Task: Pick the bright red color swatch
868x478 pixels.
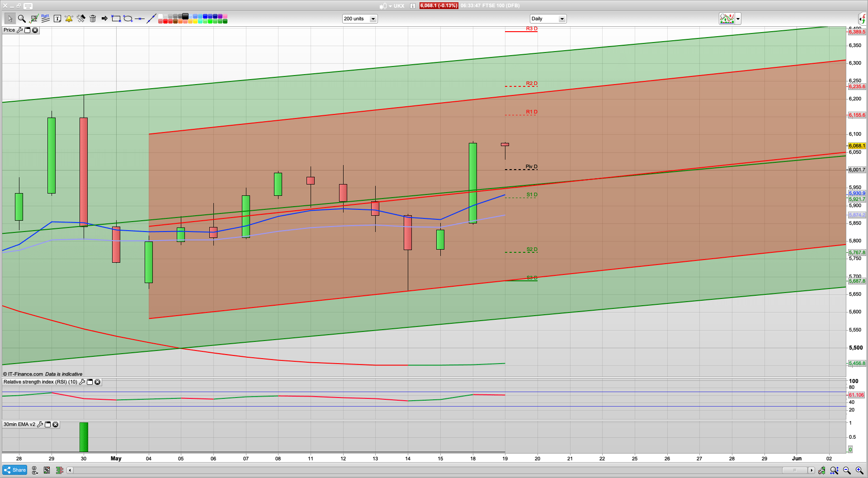Action: (165, 21)
